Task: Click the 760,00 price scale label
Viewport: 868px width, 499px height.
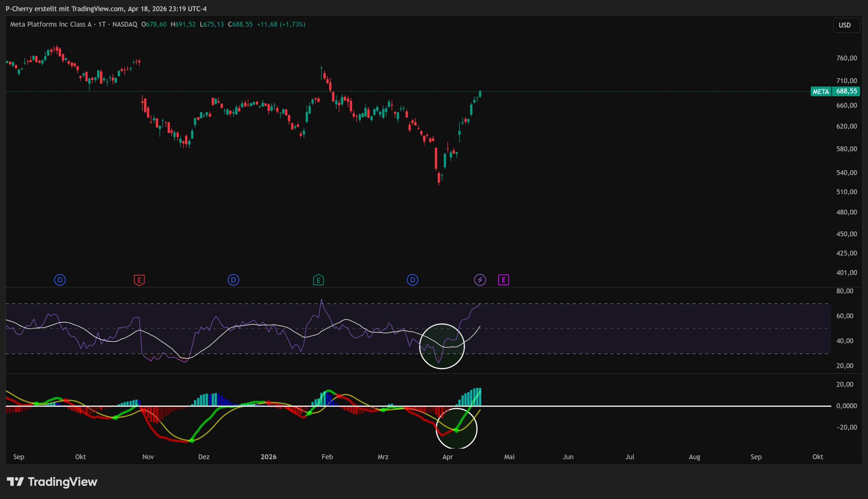Action: pos(846,58)
